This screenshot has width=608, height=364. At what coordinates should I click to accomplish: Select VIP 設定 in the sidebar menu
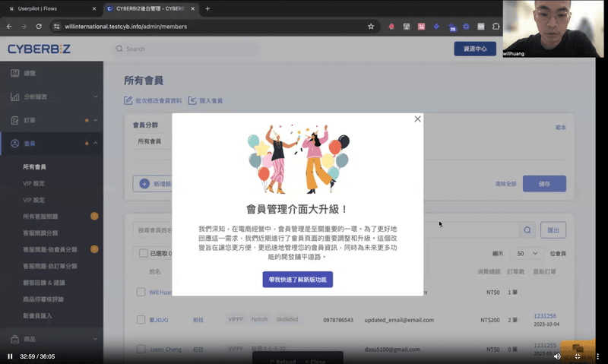pyautogui.click(x=33, y=183)
